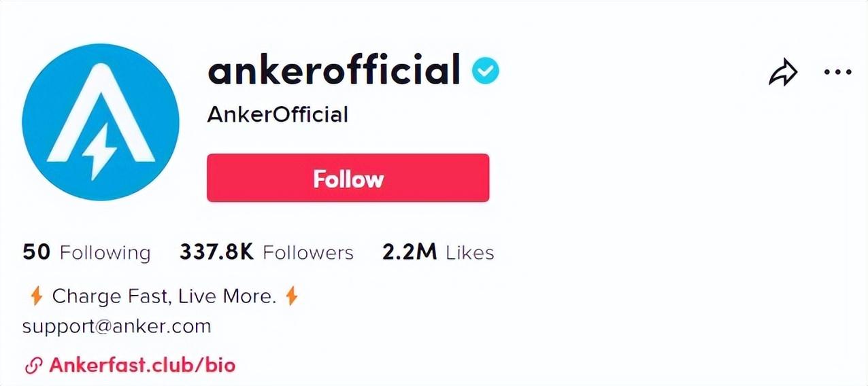The height and width of the screenshot is (386, 868).
Task: Click the lightning emoji after 'Live More.'
Action: (x=291, y=296)
